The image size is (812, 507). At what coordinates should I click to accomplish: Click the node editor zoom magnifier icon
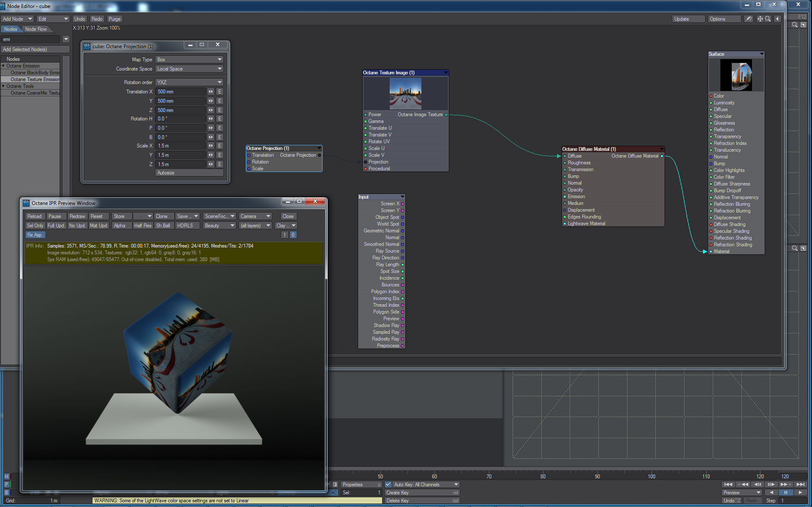[768, 19]
